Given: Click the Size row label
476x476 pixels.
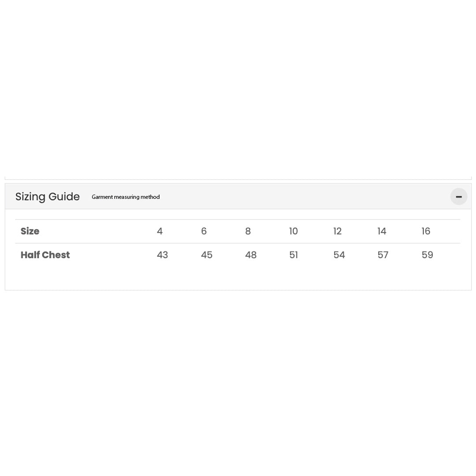Looking at the screenshot, I should pyautogui.click(x=30, y=231).
